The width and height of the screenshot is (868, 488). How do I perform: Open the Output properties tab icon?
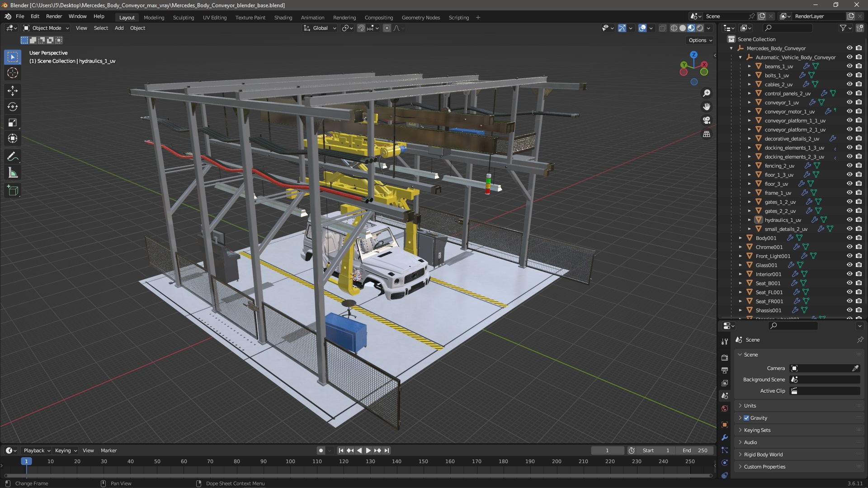tap(725, 370)
